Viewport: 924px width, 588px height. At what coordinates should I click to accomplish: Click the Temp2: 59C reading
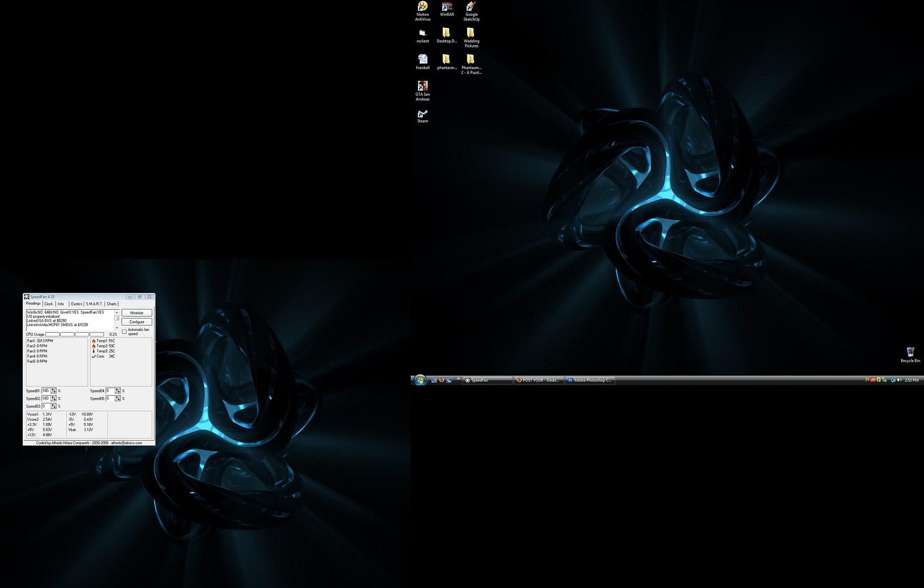[106, 346]
